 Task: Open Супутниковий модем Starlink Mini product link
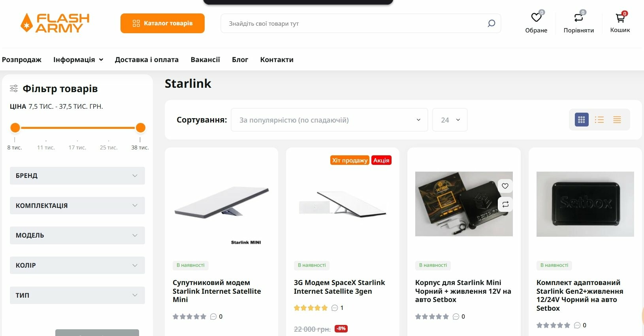tap(217, 291)
